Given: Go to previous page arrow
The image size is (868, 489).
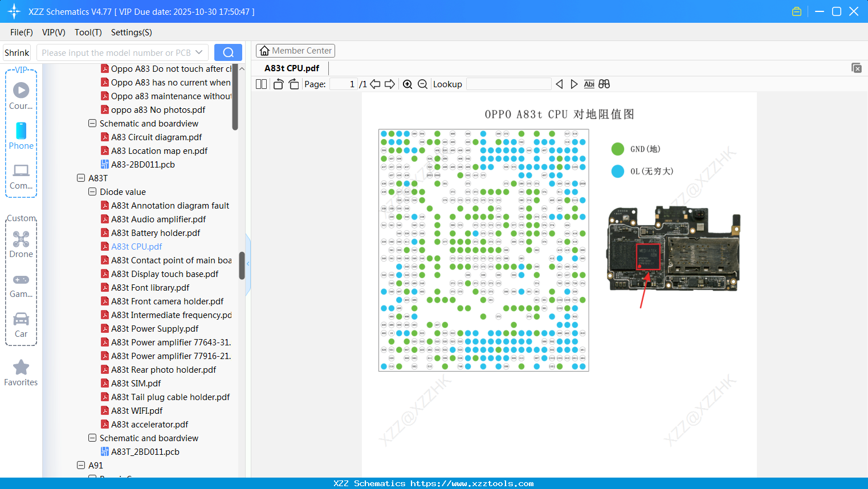Looking at the screenshot, I should pos(375,84).
